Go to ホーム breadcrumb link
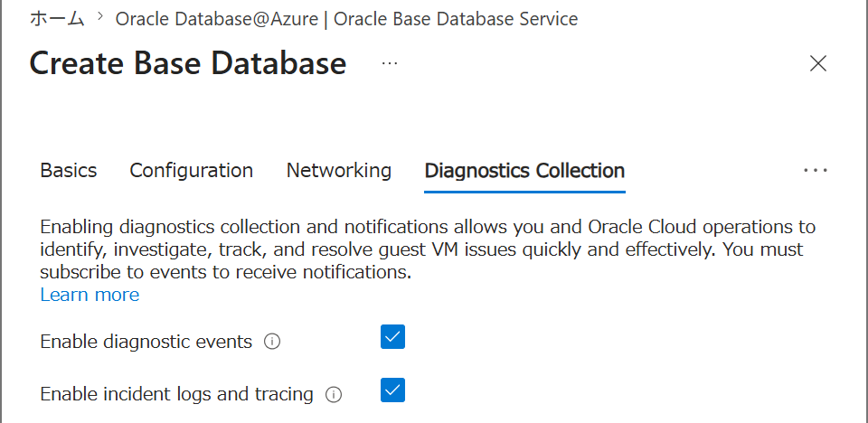The height and width of the screenshot is (423, 868). pos(57,18)
